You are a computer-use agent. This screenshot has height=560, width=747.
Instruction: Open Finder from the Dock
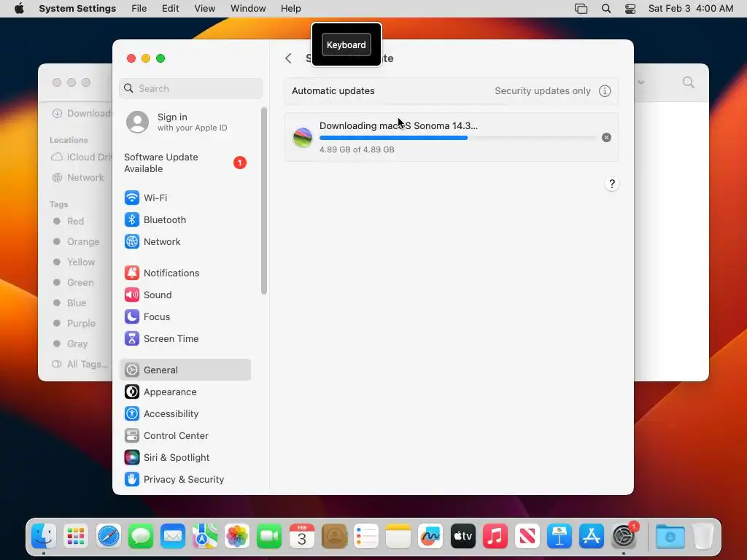click(44, 536)
